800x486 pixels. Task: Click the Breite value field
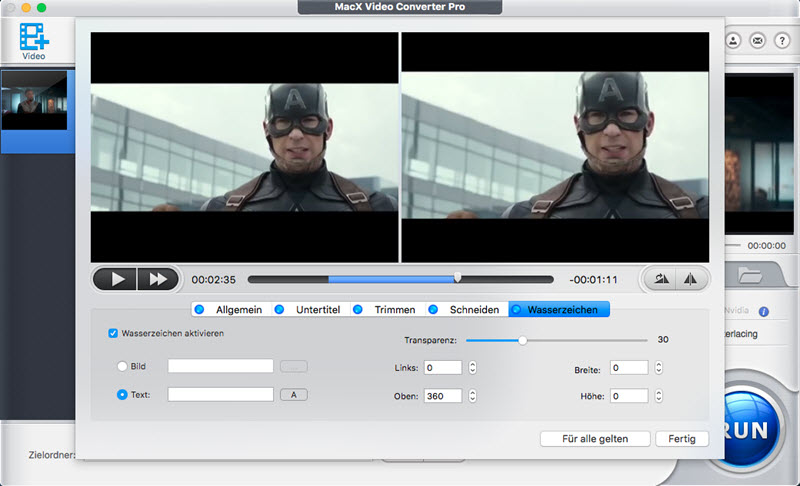click(629, 368)
